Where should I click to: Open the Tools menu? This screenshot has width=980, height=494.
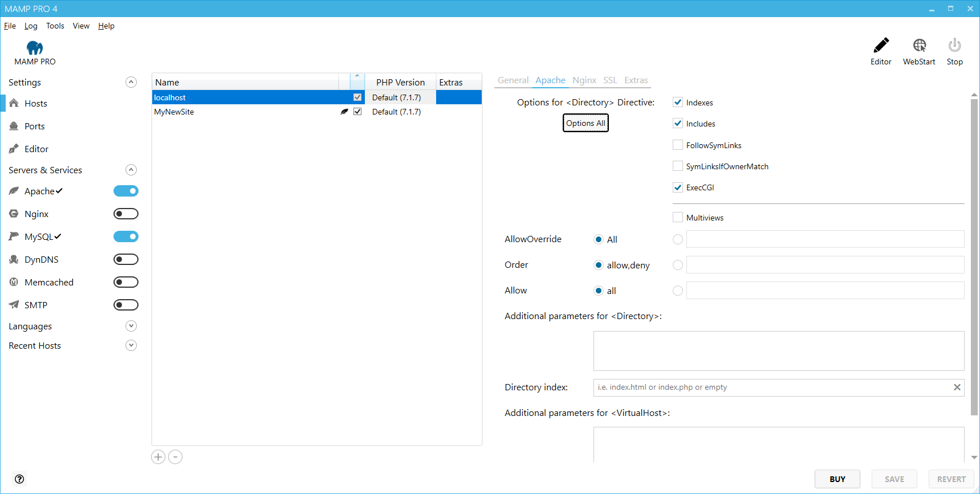55,26
